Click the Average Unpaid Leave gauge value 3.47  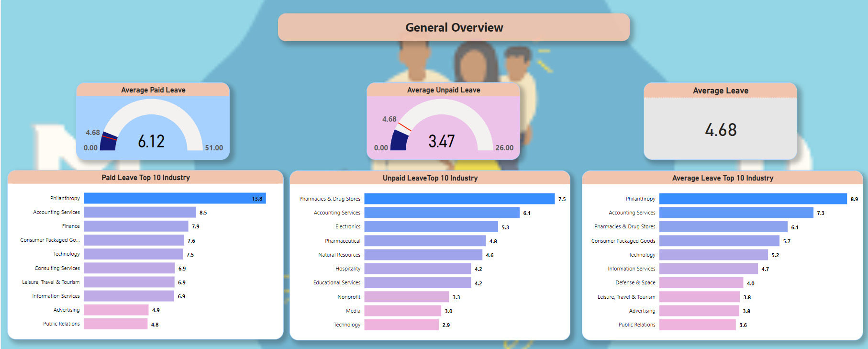441,141
